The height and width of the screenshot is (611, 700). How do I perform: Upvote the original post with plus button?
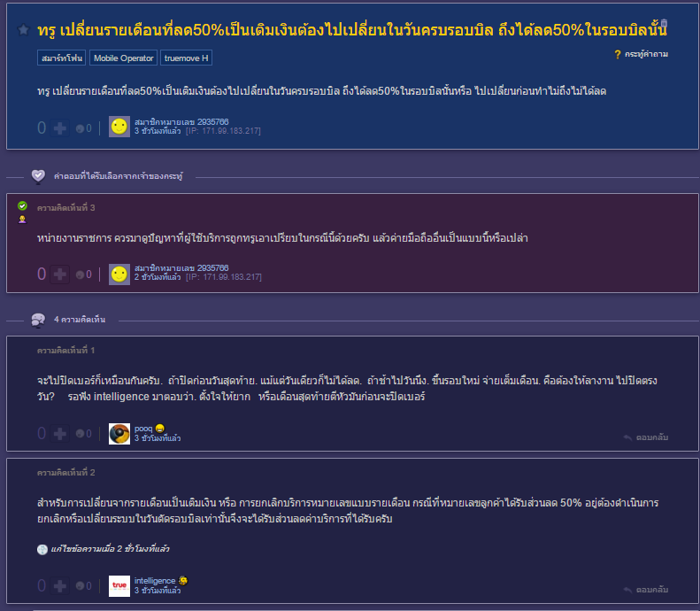pos(60,128)
